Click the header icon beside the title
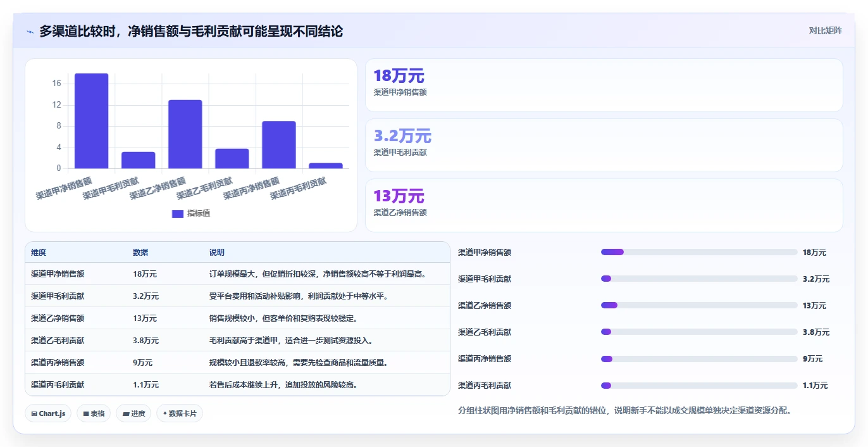The image size is (868, 447). (30, 32)
